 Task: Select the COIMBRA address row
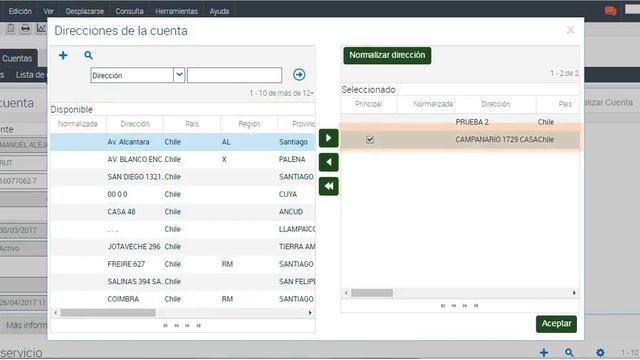tap(182, 299)
